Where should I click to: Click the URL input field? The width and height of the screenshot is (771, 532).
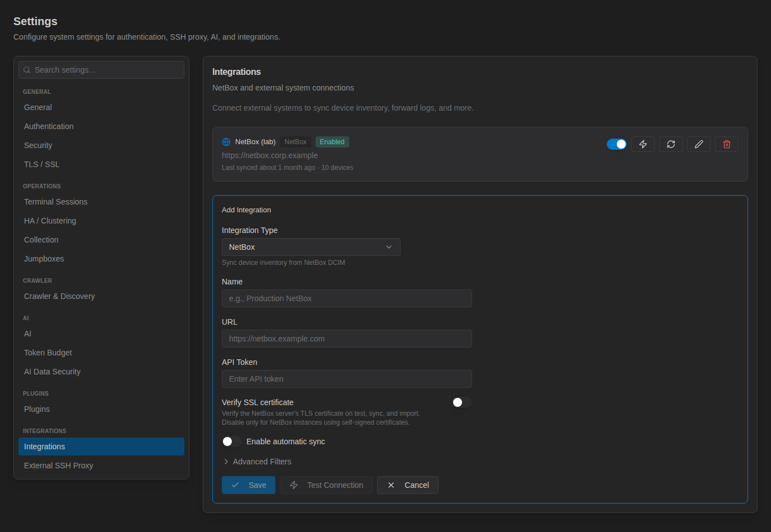click(x=347, y=339)
